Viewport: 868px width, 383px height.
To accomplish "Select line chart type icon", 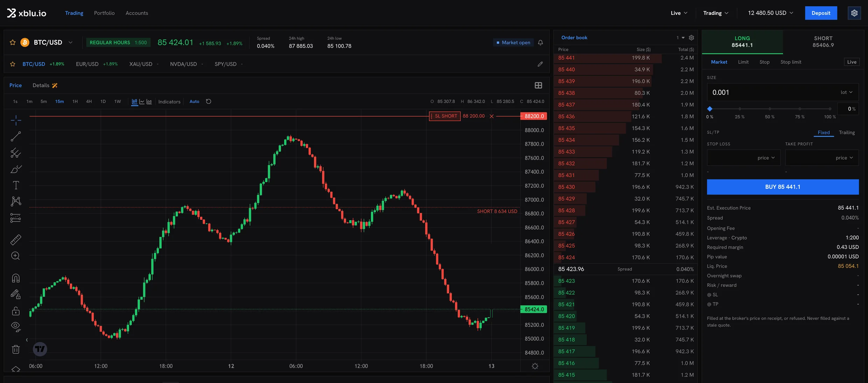I will pyautogui.click(x=142, y=101).
